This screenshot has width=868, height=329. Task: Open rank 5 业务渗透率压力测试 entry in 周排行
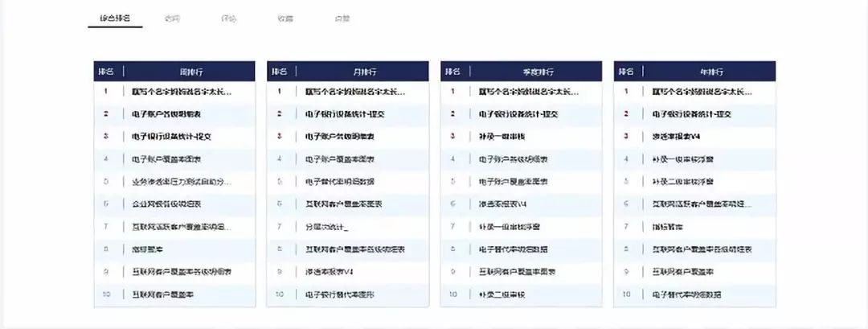click(x=182, y=182)
